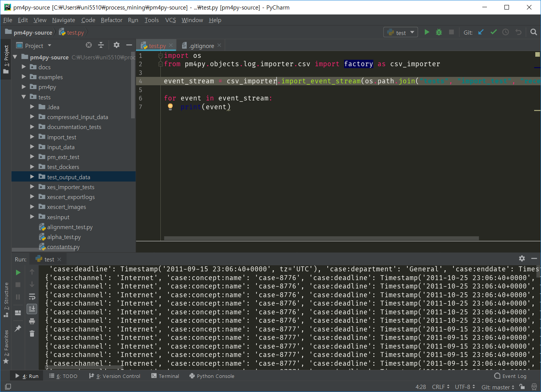The image size is (541, 392).
Task: Open the Version Control tool window
Action: (114, 376)
